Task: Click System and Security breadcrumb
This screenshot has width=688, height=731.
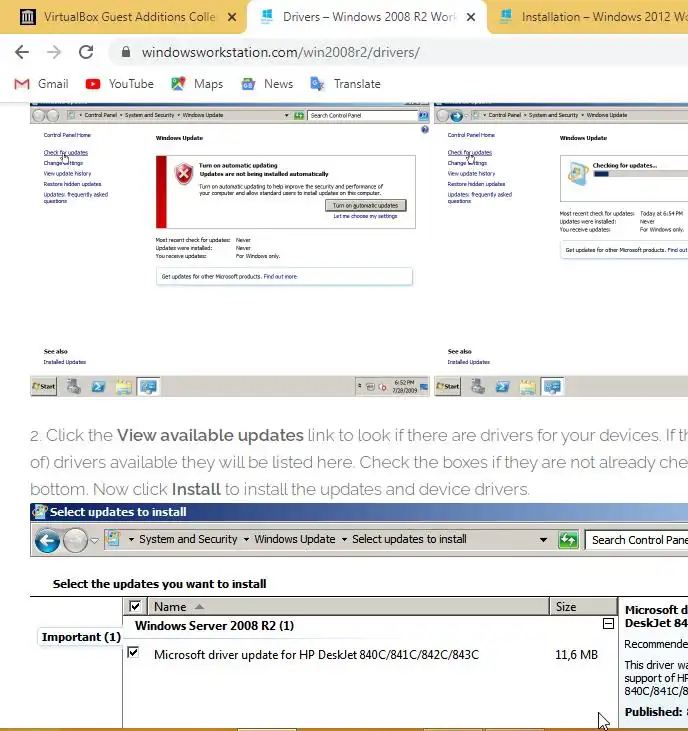Action: (188, 539)
